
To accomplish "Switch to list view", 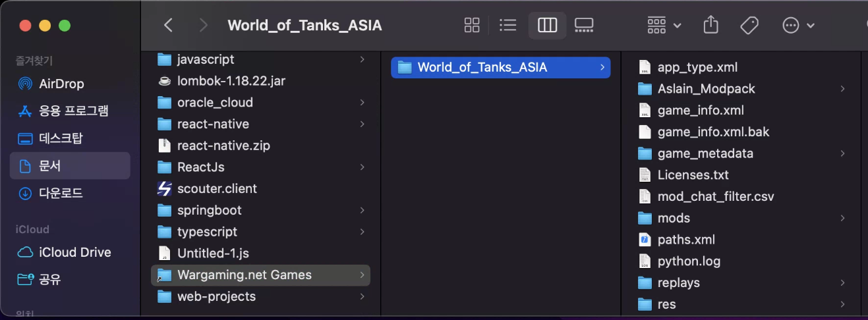I will [507, 25].
